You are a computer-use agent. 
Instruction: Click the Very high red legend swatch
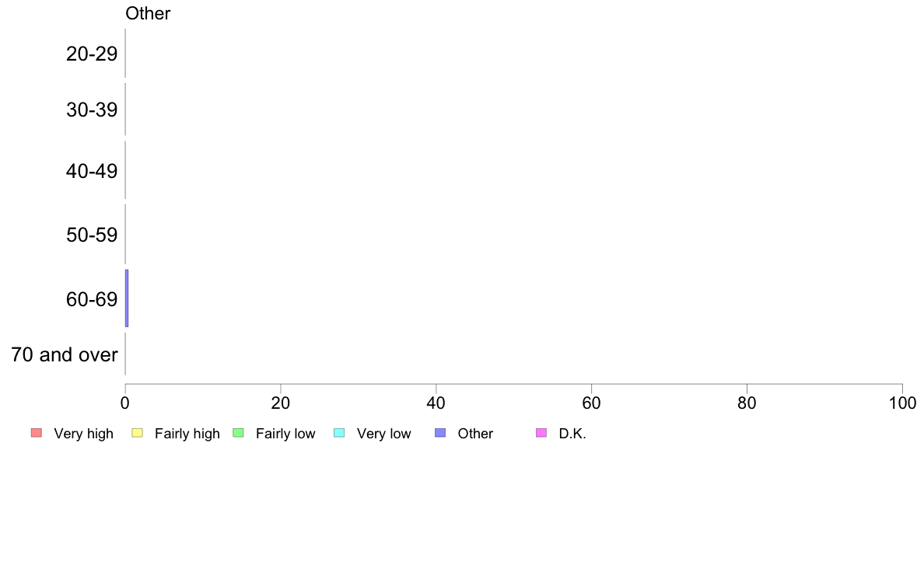pos(37,433)
